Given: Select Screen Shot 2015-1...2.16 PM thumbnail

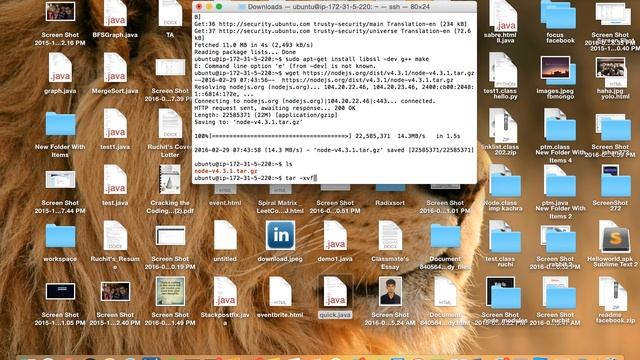Looking at the screenshot, I should pyautogui.click(x=60, y=12).
